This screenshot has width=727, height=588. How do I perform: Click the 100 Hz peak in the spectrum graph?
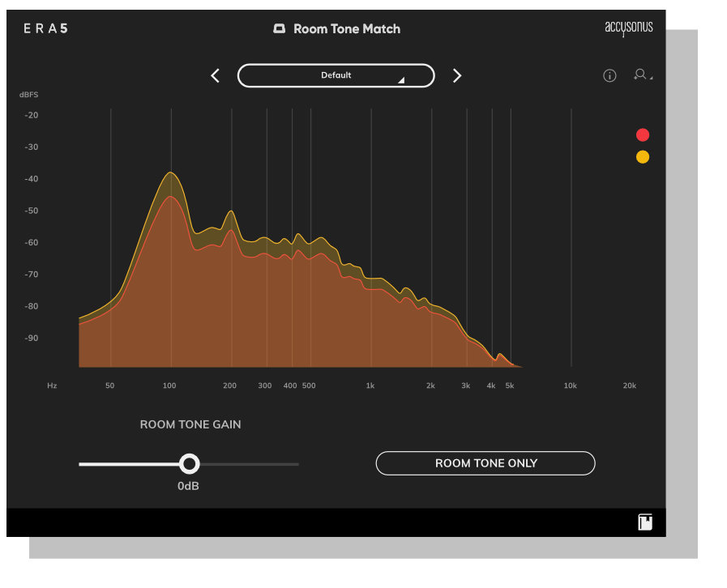pyautogui.click(x=171, y=173)
